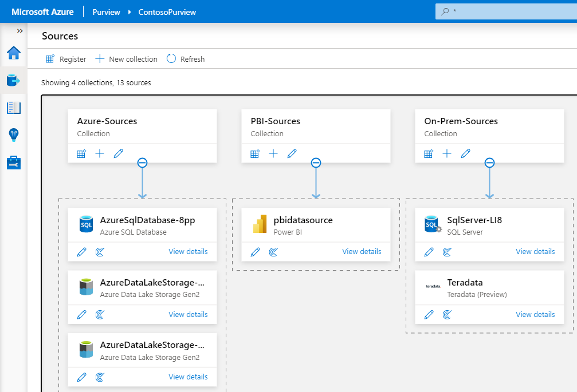Click the plus icon under Azure-Sources collection
577x392 pixels.
click(x=100, y=153)
